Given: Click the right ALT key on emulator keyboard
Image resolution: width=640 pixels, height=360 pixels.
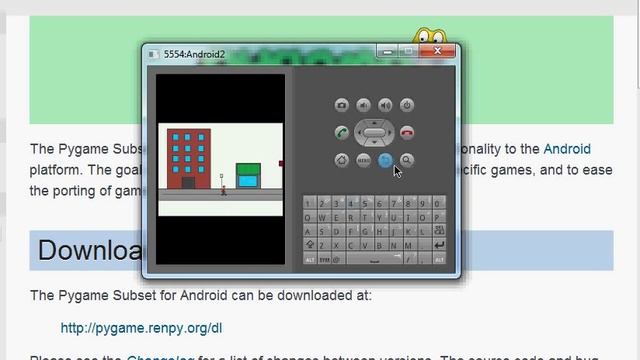Looking at the screenshot, I should pos(439,259).
